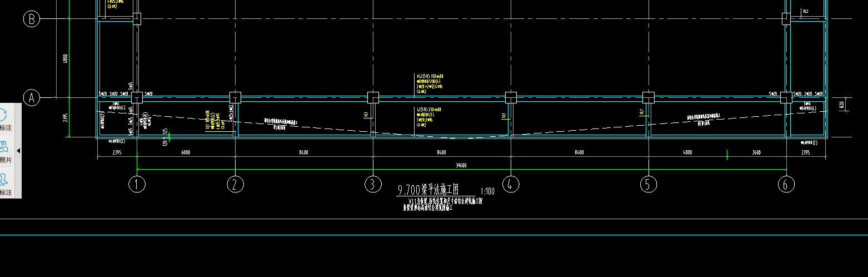Viewport: 868px width, 277px height.
Task: Click the 1:100 scale label
Action: coord(487,192)
